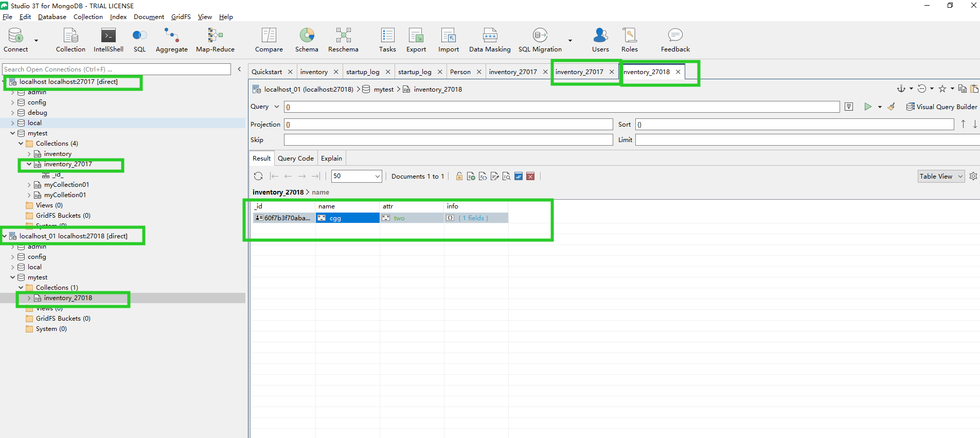Screen dimensions: 980x438
Task: Click the Import toolbar icon
Action: 449,40
